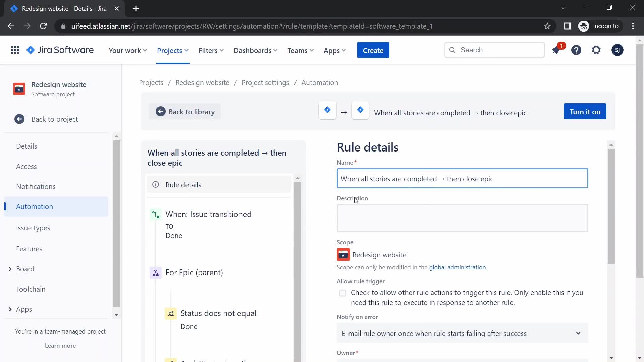Expand the Apps sidebar section

[x=10, y=308]
